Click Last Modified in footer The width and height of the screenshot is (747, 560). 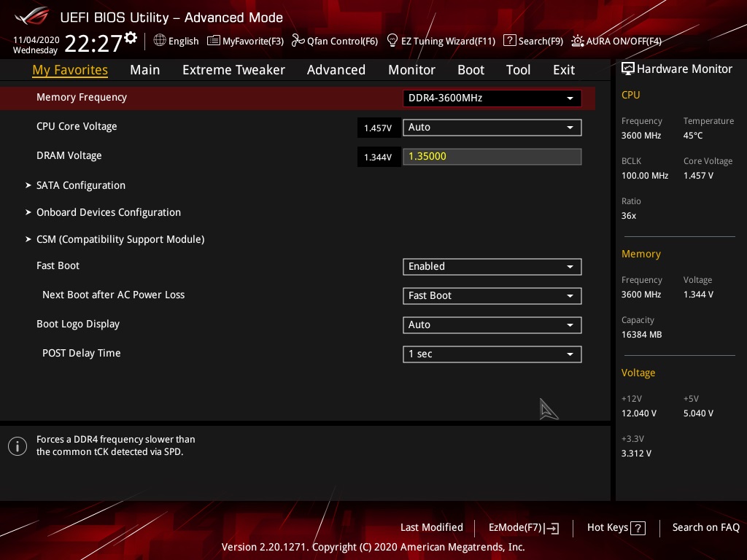tap(432, 528)
